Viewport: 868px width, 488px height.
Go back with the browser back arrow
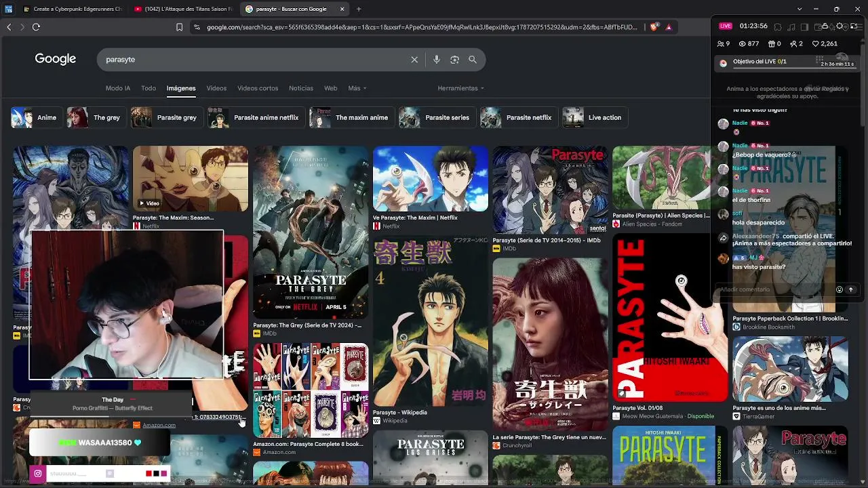click(9, 27)
